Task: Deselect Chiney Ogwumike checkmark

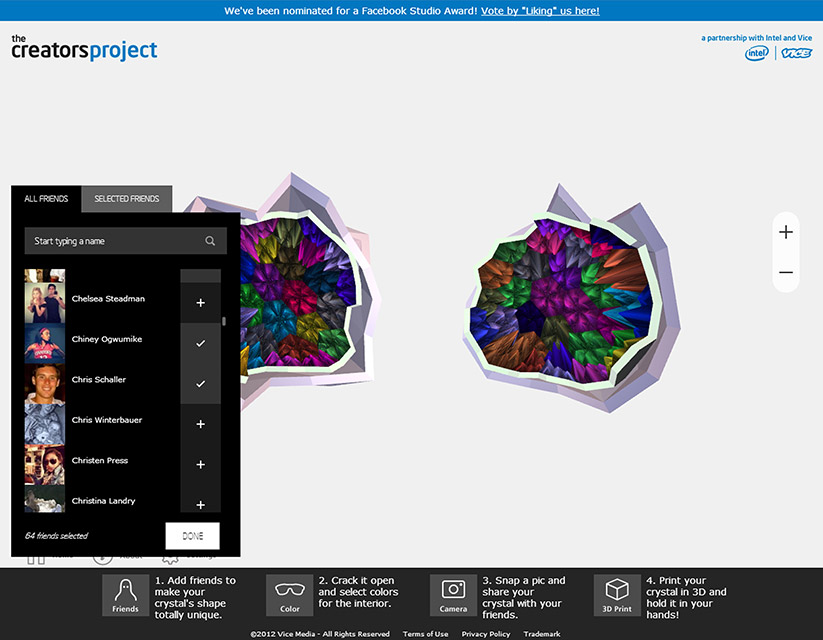Action: pyautogui.click(x=200, y=343)
